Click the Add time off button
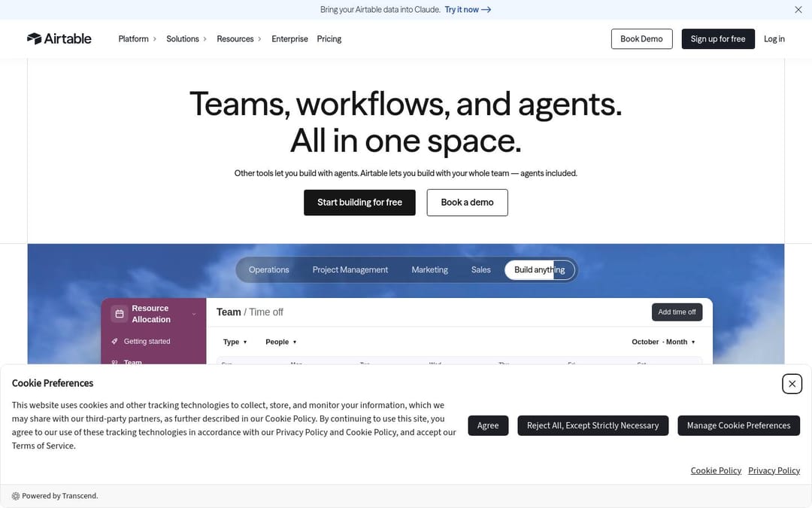 [x=677, y=312]
